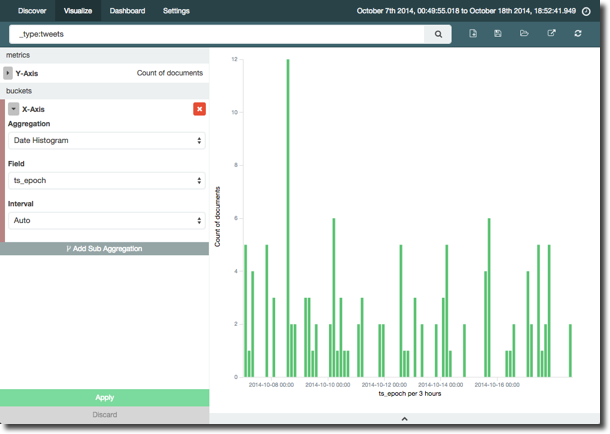The image size is (610, 434).
Task: Open the Interval dropdown set to Auto
Action: pos(107,220)
